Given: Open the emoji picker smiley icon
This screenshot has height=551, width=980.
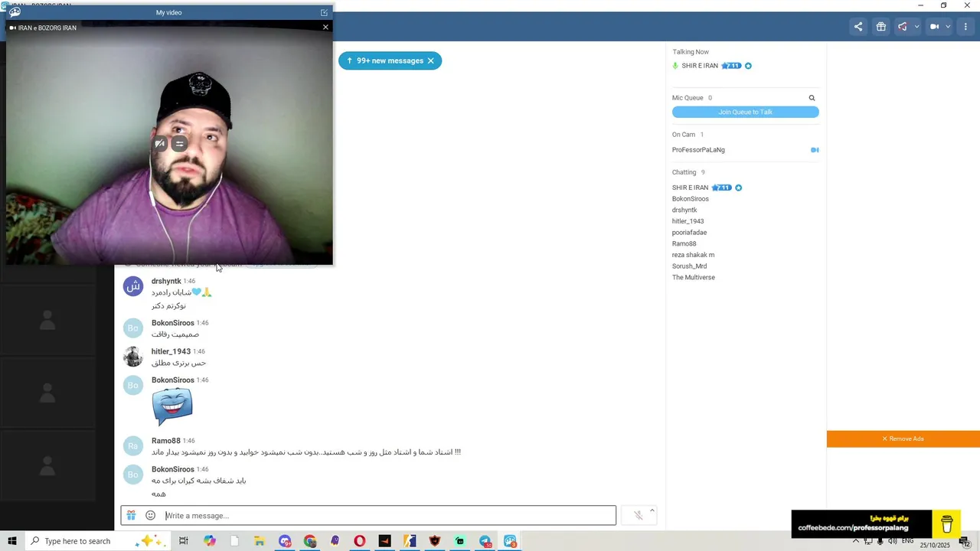Looking at the screenshot, I should [x=150, y=516].
